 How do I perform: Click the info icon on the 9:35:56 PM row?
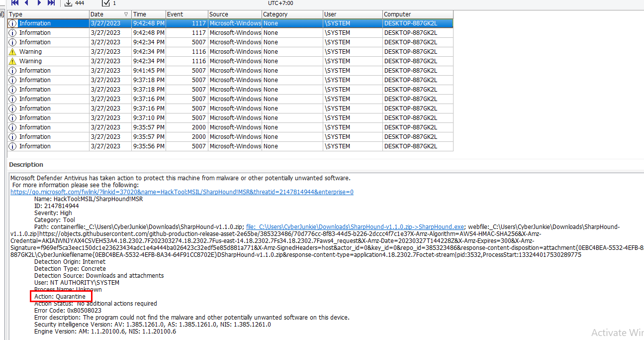(13, 146)
